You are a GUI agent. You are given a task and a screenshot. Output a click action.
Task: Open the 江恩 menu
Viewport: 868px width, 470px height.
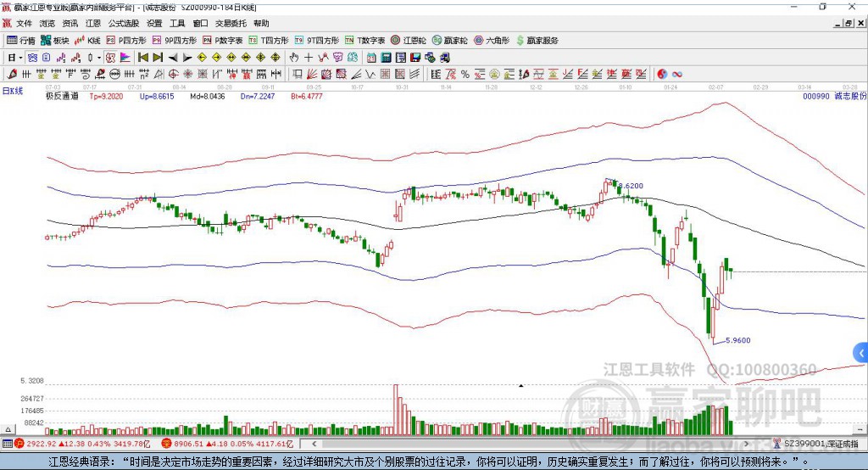click(93, 23)
